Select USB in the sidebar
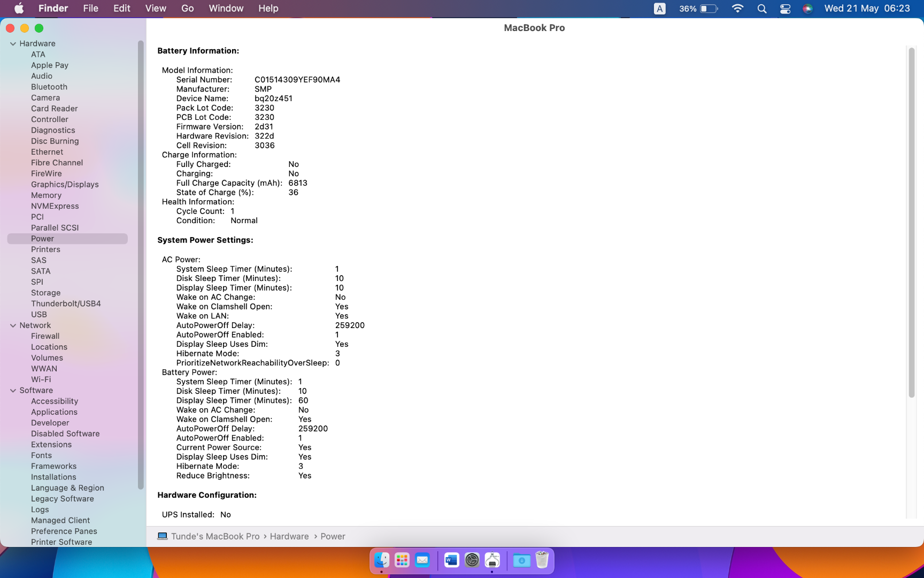This screenshot has width=924, height=578. (x=39, y=315)
